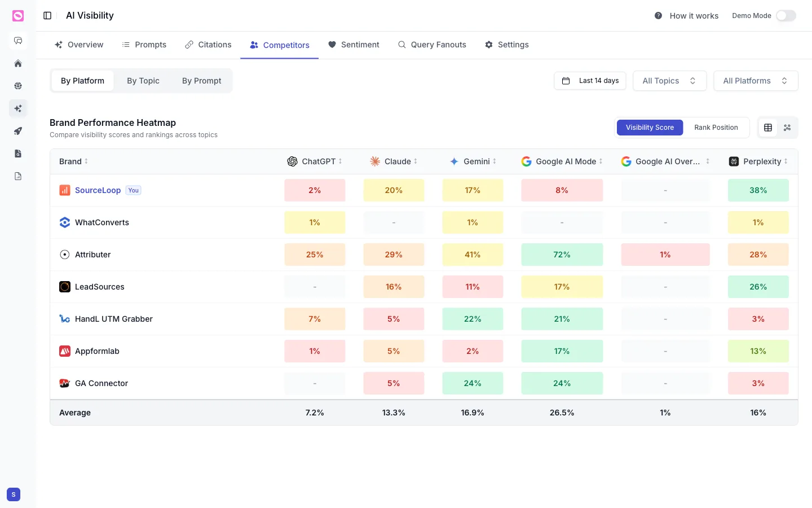The image size is (812, 508).
Task: Open the All Platforms dropdown
Action: 756,81
